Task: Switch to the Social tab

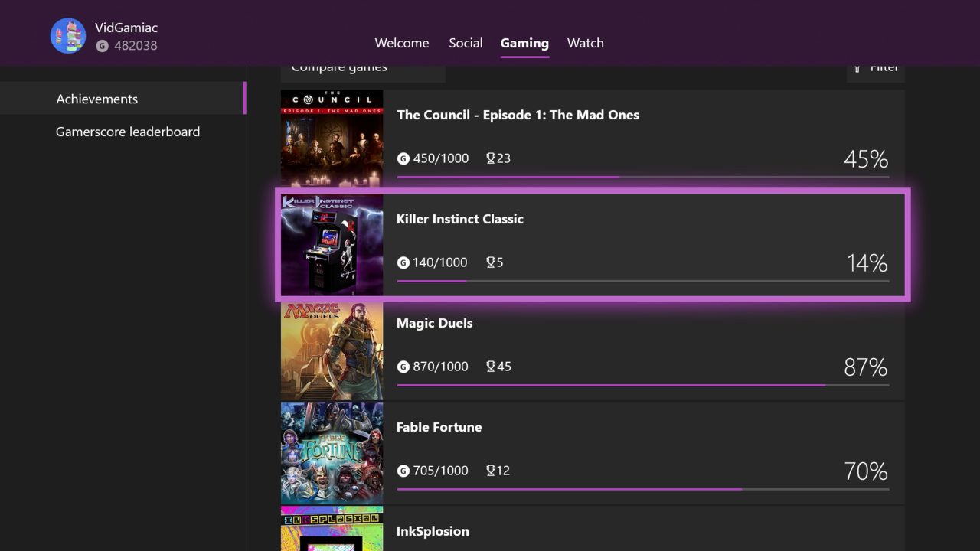Action: pyautogui.click(x=465, y=44)
